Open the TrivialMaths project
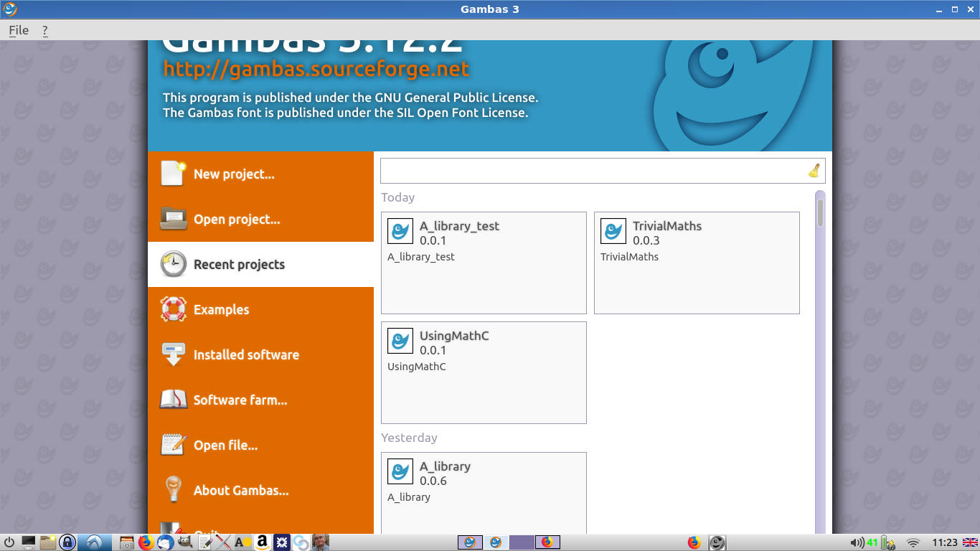This screenshot has height=551, width=980. pyautogui.click(x=696, y=263)
